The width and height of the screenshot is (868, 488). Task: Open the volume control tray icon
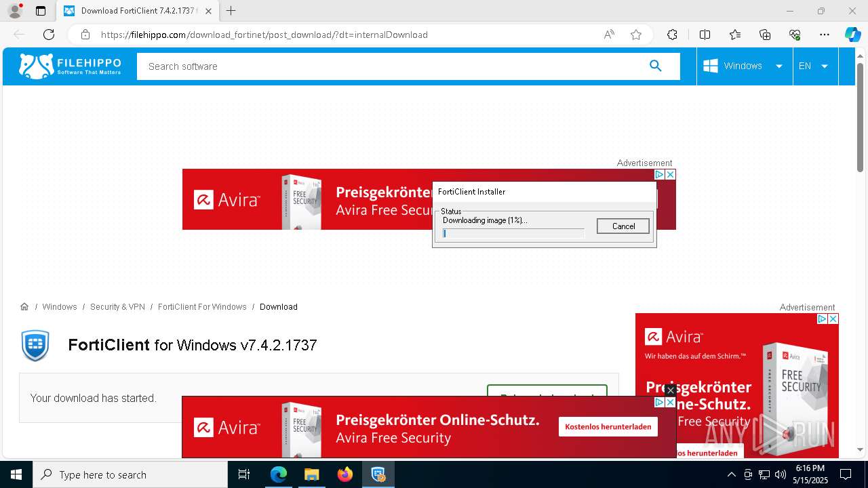[x=781, y=474]
